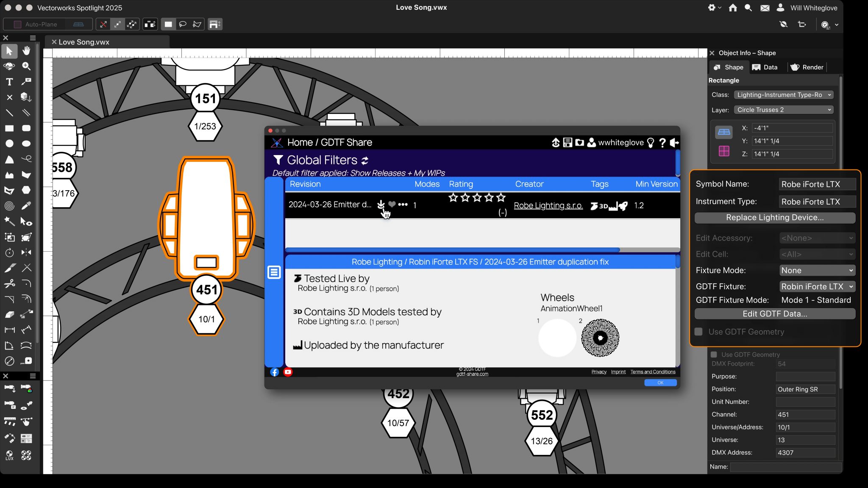
Task: Click the download icon for 2024-03-26 revision
Action: point(381,205)
